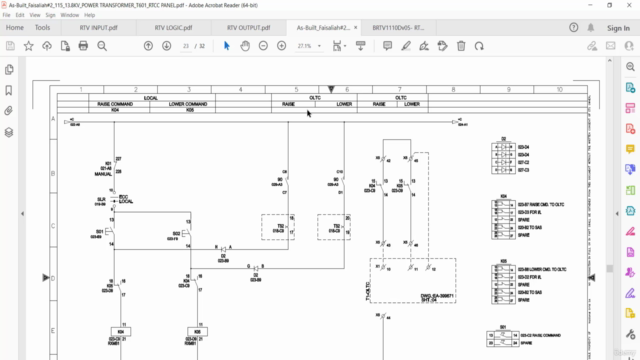Zoom out with the minus icon

[263, 46]
